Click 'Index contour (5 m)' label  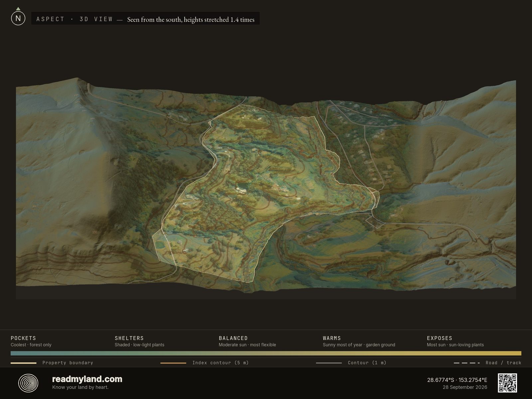pyautogui.click(x=220, y=363)
